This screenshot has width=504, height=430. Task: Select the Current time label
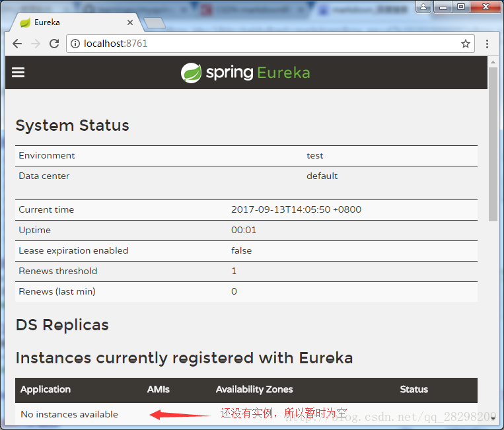[46, 209]
